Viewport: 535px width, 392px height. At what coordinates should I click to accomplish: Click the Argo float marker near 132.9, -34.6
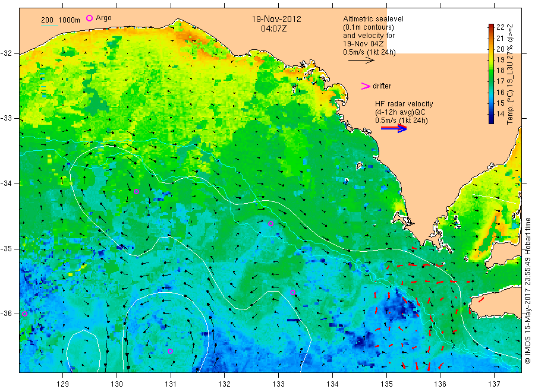(x=271, y=223)
